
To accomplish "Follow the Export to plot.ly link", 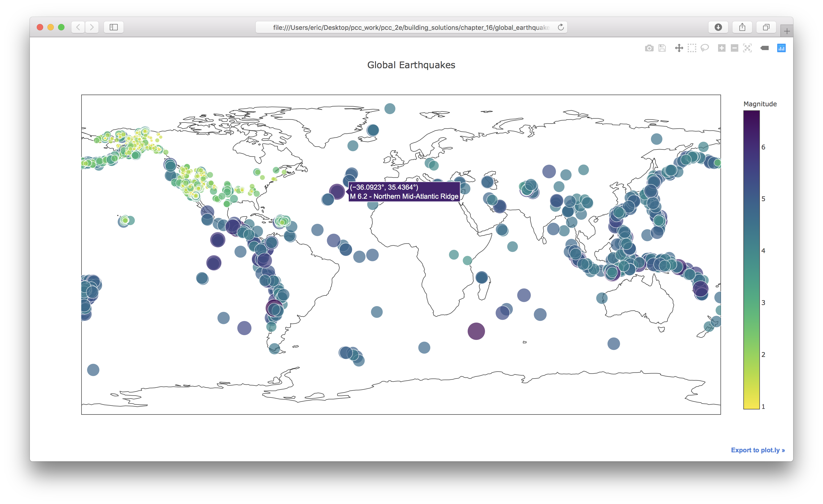I will [x=757, y=450].
